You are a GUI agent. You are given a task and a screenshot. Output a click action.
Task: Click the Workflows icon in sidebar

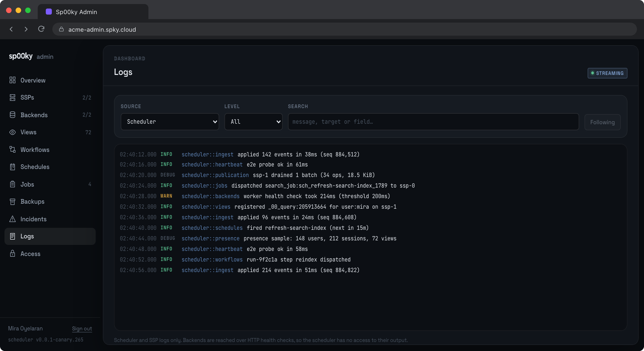(12, 150)
